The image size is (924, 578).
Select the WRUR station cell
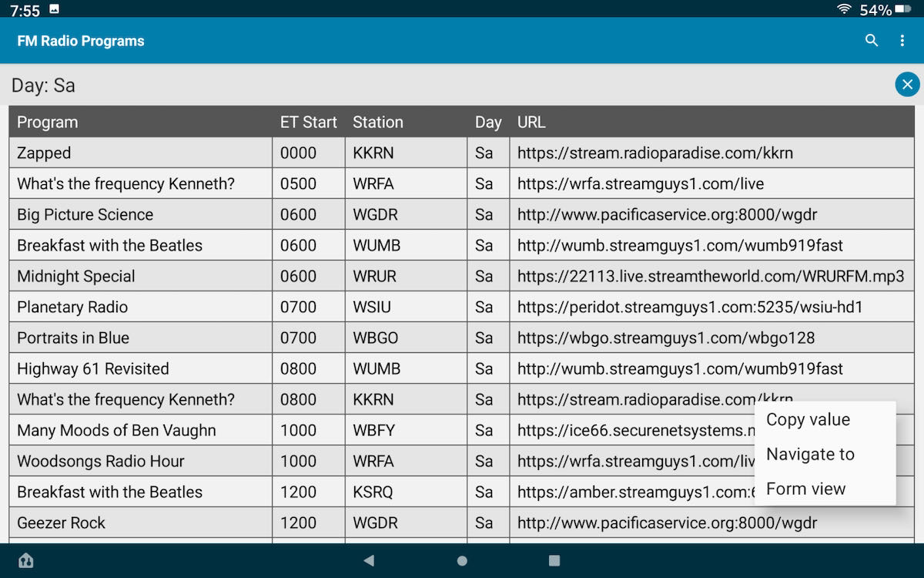tap(407, 276)
